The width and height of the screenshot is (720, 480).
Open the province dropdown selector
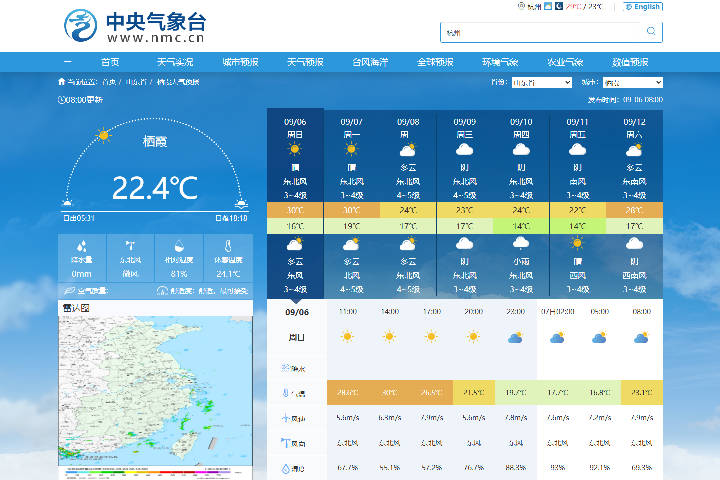pyautogui.click(x=542, y=83)
